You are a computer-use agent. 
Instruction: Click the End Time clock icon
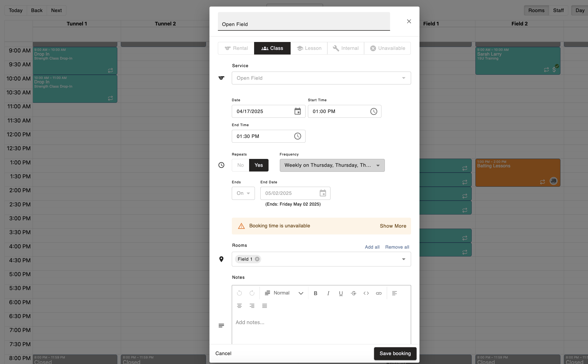pyautogui.click(x=297, y=136)
